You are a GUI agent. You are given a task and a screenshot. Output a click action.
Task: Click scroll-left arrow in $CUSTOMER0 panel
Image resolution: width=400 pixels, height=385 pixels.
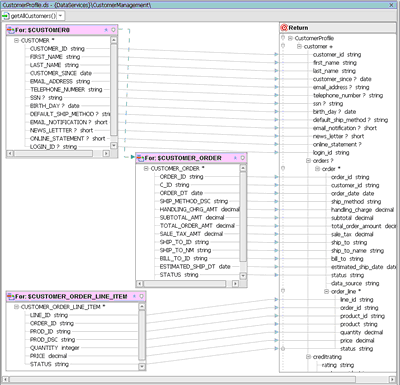[x=10, y=153]
